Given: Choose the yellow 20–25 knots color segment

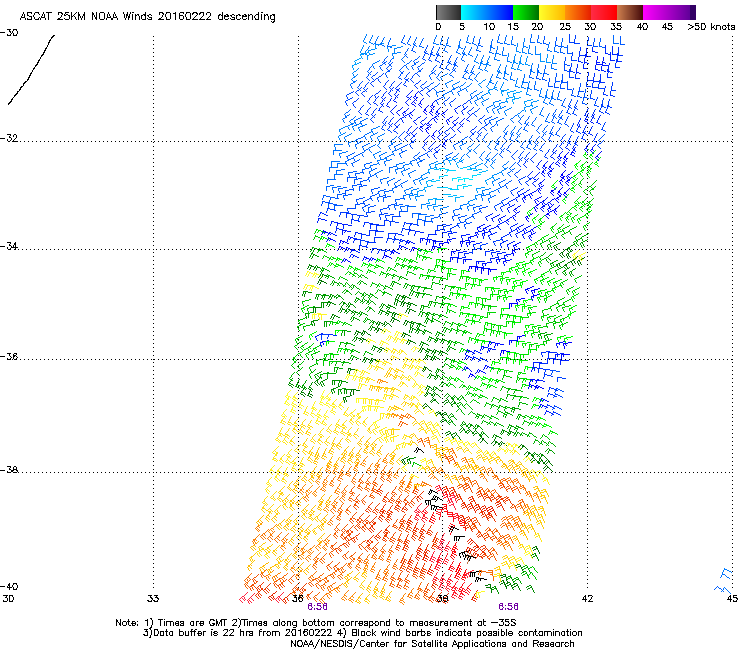Looking at the screenshot, I should pyautogui.click(x=552, y=12).
